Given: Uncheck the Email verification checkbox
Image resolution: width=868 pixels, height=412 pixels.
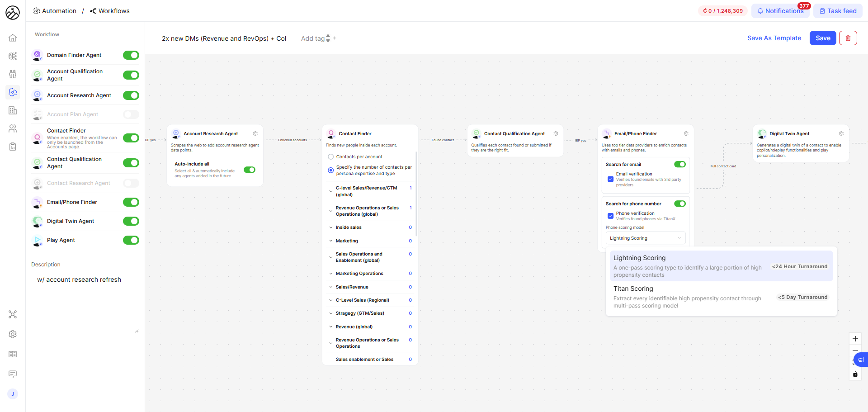Looking at the screenshot, I should (x=610, y=179).
